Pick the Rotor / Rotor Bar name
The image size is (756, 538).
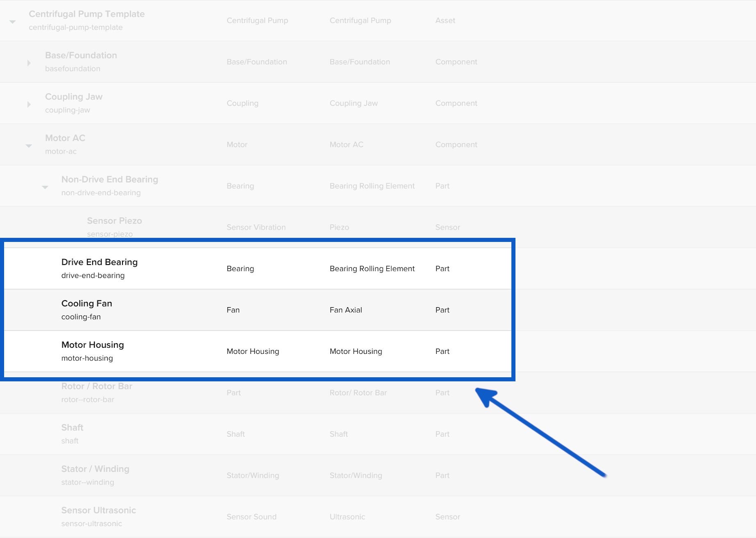tap(97, 386)
